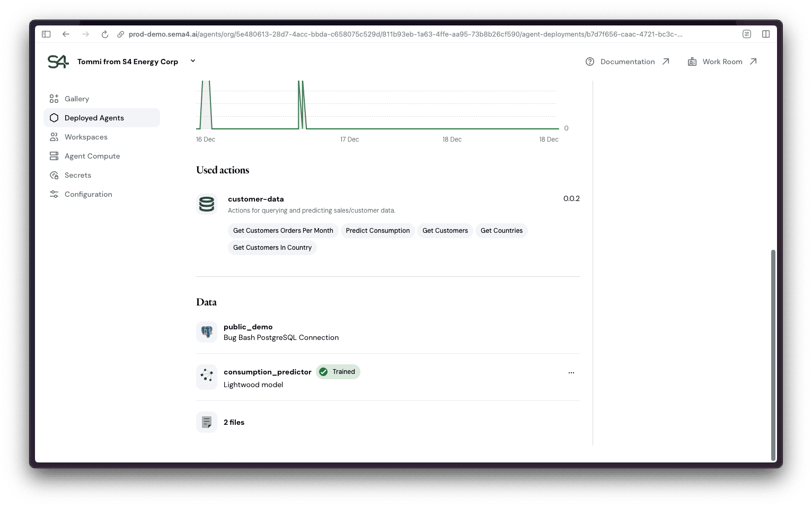812x507 pixels.
Task: Select Workspaces from the sidebar
Action: coord(86,137)
